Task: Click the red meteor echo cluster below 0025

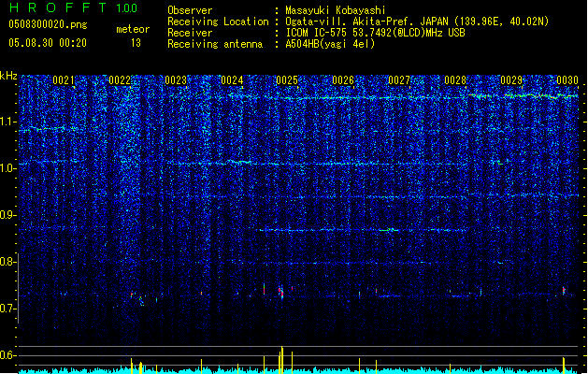Action: tap(280, 293)
